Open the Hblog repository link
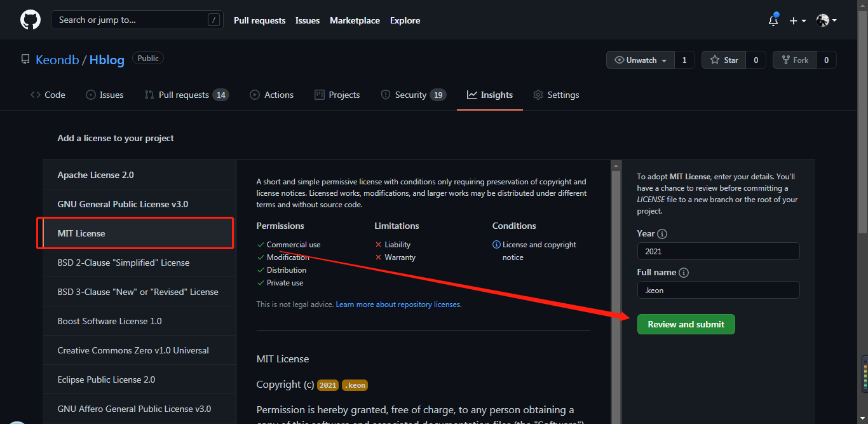 pyautogui.click(x=107, y=60)
